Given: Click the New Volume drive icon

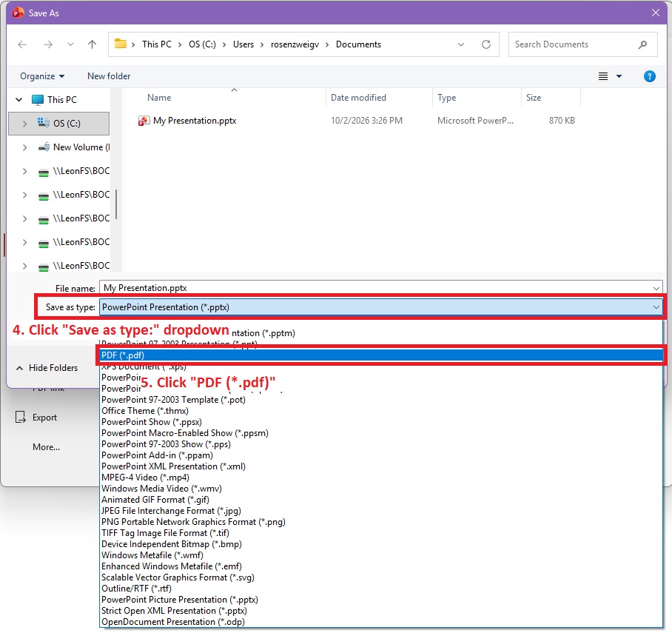Looking at the screenshot, I should click(44, 147).
